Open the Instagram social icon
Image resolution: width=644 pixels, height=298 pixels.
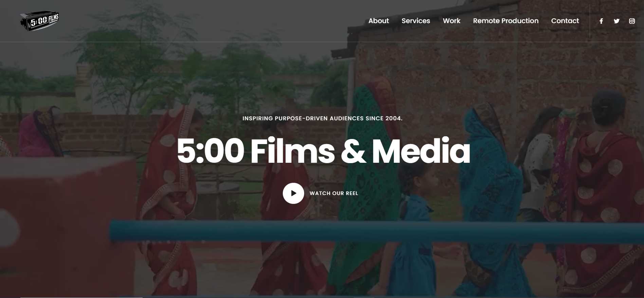click(x=632, y=21)
